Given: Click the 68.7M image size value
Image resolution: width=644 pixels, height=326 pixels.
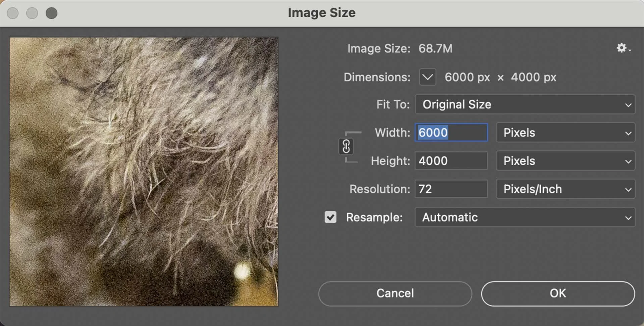Looking at the screenshot, I should pos(435,49).
